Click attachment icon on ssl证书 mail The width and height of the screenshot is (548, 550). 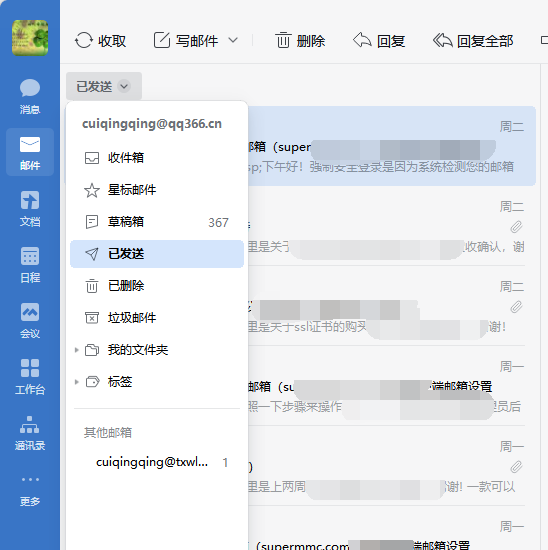(516, 307)
